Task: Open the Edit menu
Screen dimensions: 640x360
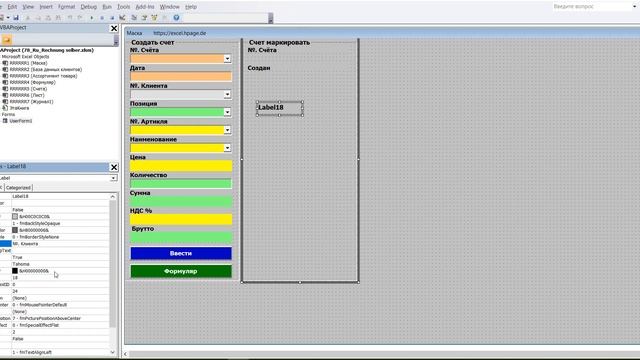Action: pyautogui.click(x=12, y=7)
